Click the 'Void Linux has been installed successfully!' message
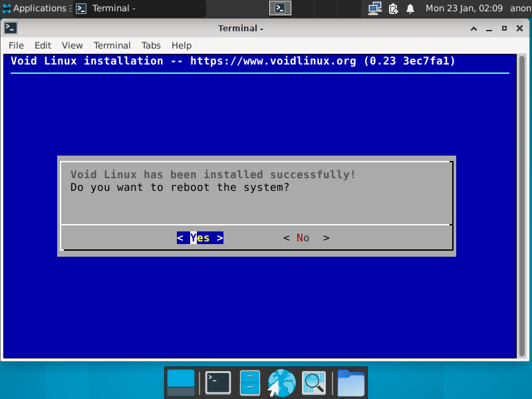532x399 pixels. tap(213, 174)
